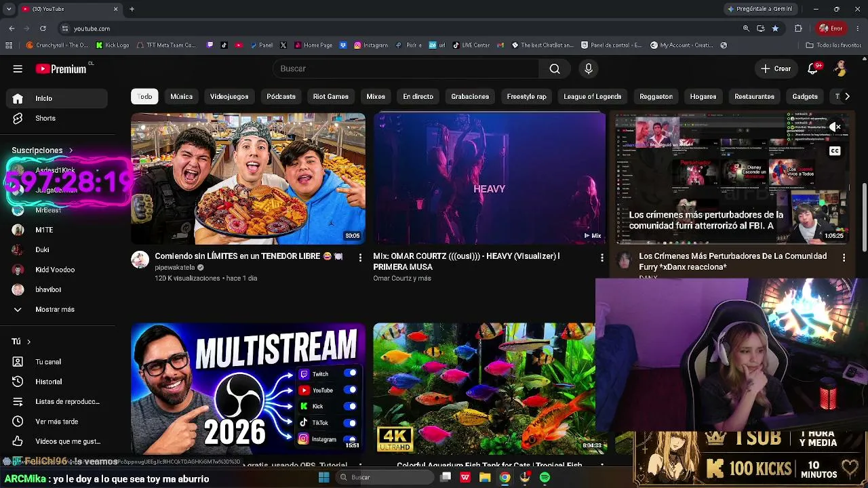Open the Crunchyroll bookmark

(x=58, y=45)
